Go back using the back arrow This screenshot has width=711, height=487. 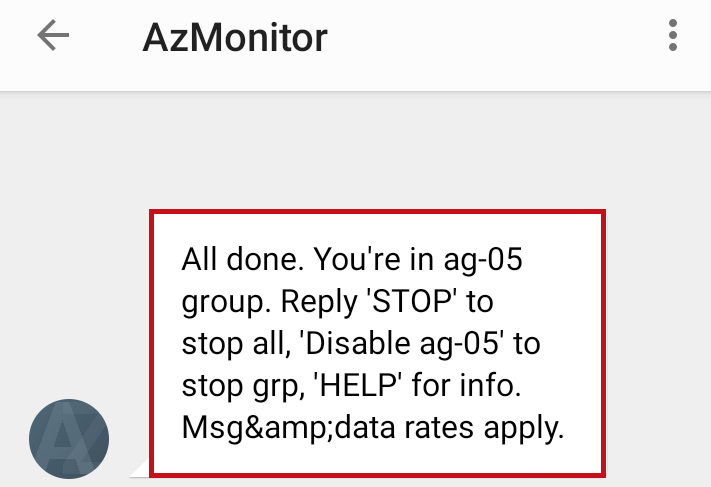click(x=53, y=35)
